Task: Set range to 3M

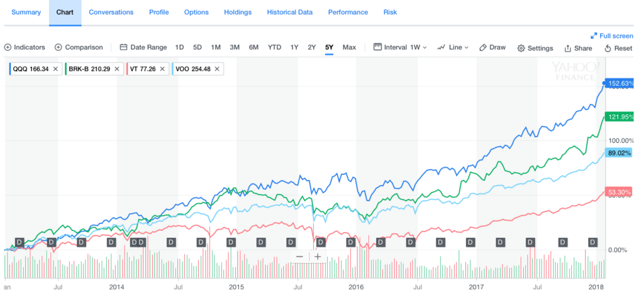Action: tap(235, 47)
